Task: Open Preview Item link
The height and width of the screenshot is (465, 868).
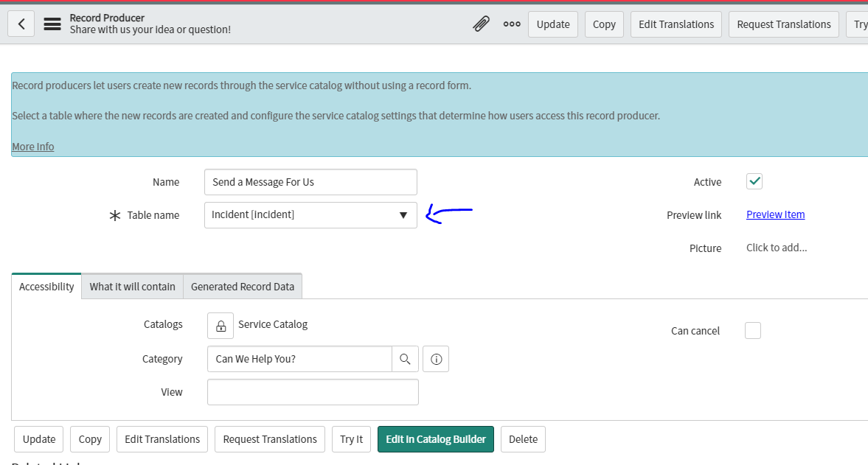Action: coord(775,214)
